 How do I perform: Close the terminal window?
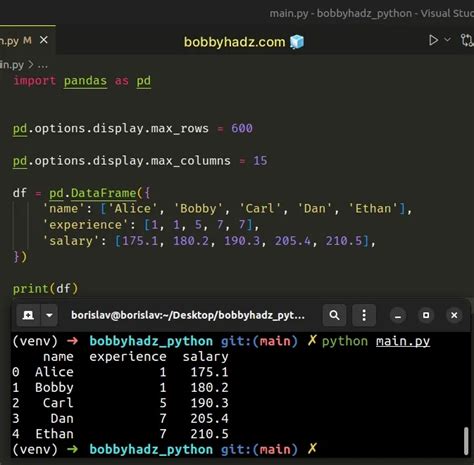click(454, 315)
